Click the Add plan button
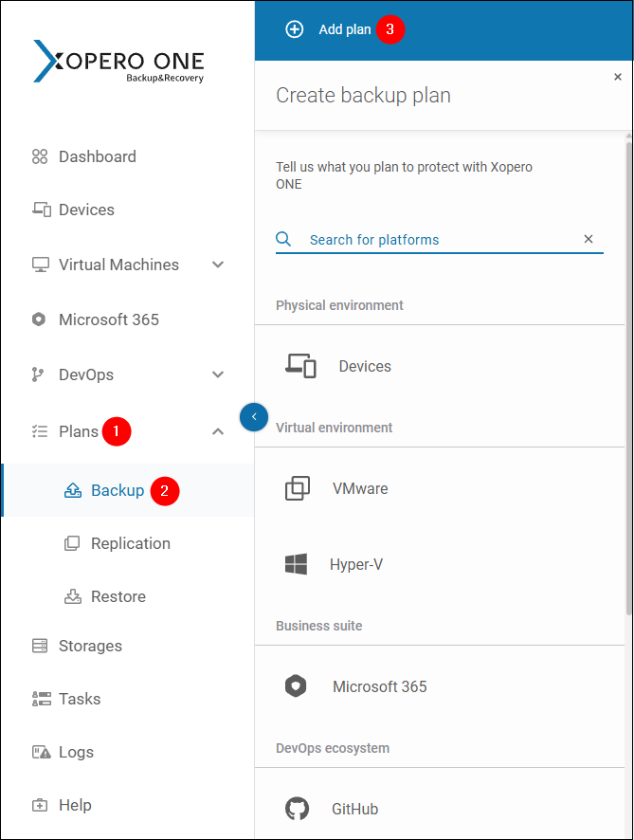 pos(328,29)
